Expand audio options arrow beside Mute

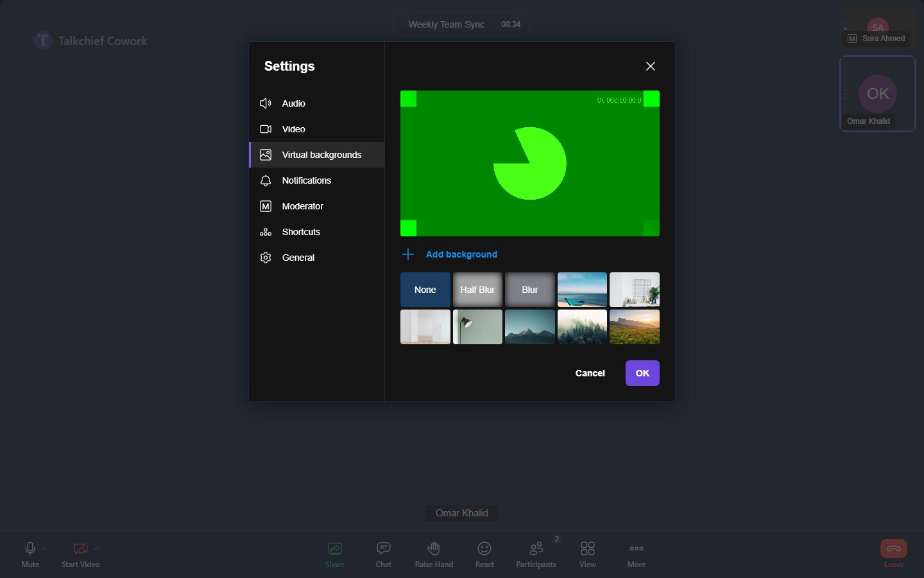click(x=44, y=548)
